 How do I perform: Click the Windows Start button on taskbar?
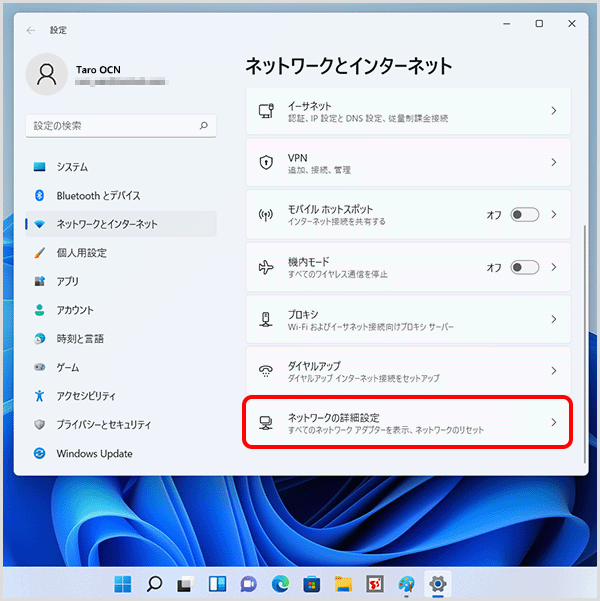pyautogui.click(x=123, y=583)
